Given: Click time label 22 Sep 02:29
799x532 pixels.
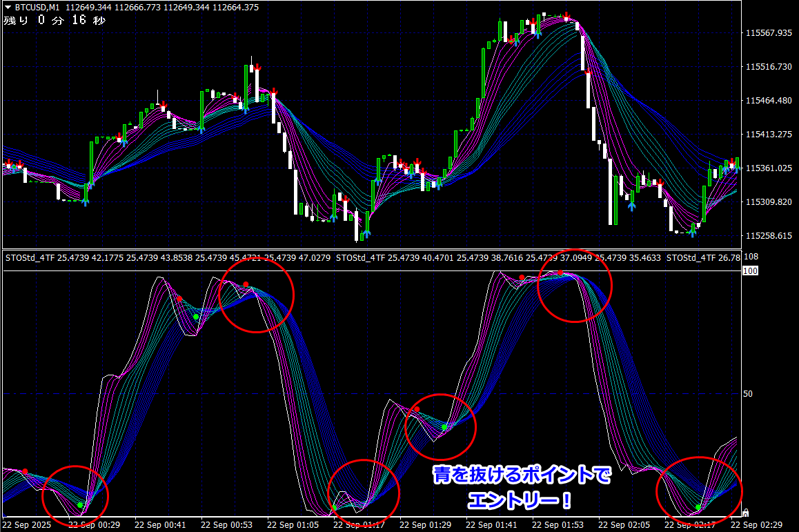Looking at the screenshot, I should (x=756, y=525).
